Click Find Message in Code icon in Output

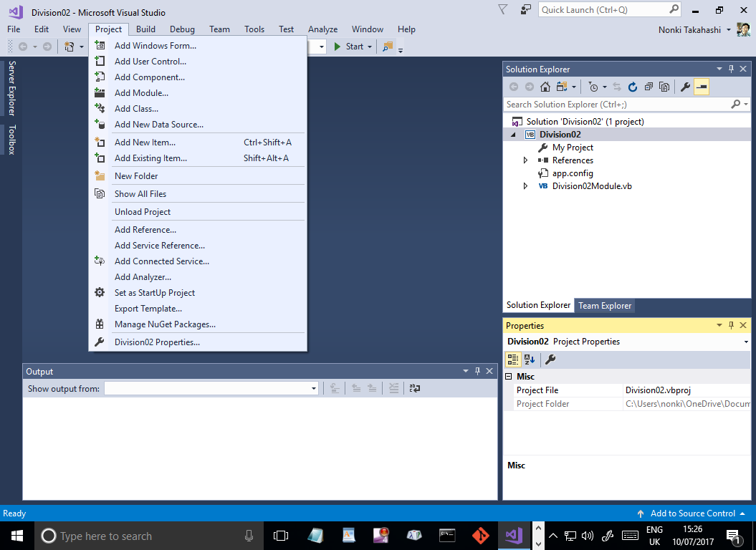click(x=335, y=388)
